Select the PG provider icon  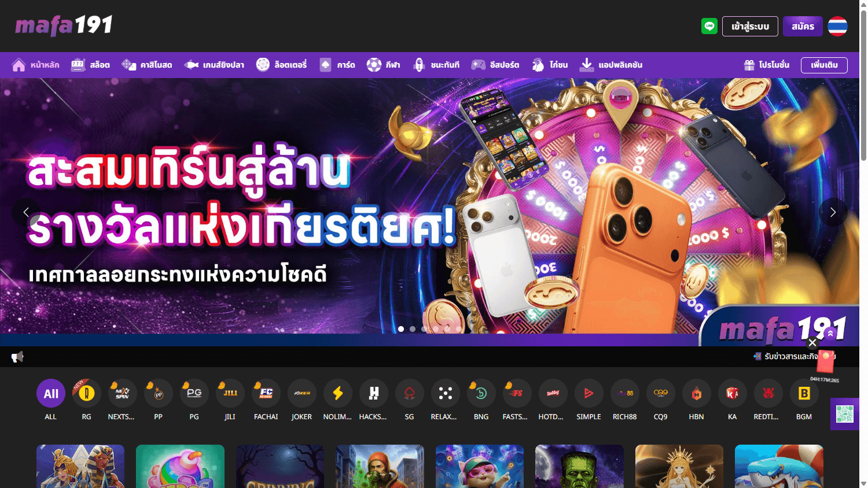click(x=194, y=393)
